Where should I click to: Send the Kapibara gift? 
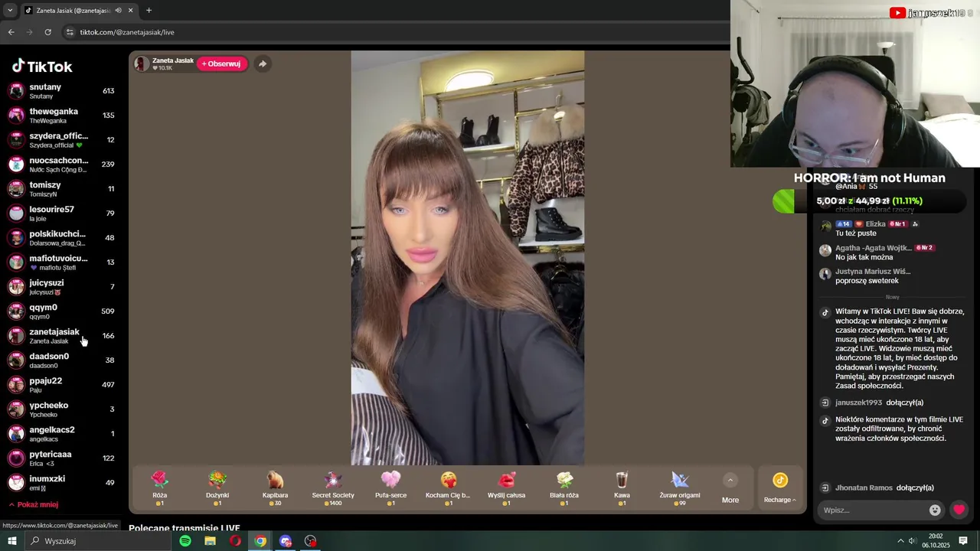pos(275,487)
